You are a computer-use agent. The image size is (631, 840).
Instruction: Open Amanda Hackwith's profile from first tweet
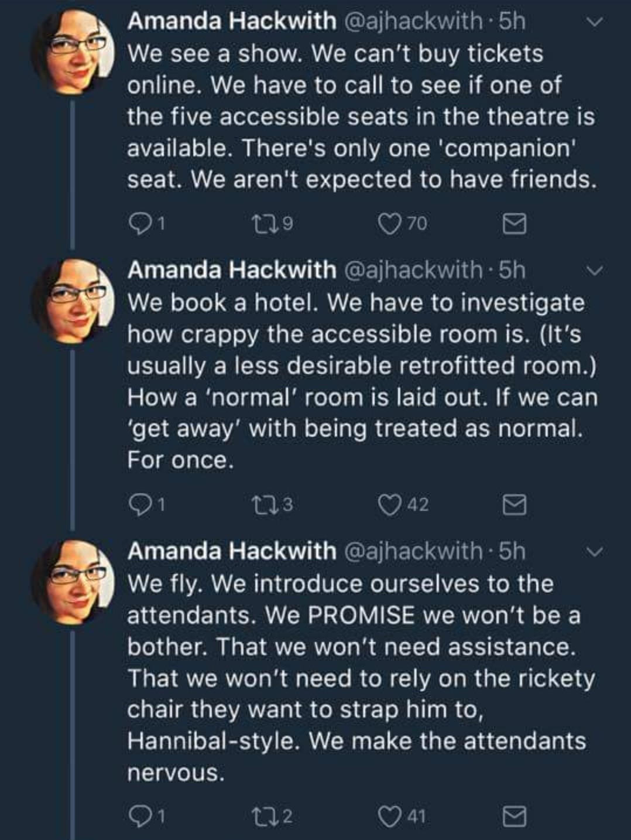click(231, 22)
